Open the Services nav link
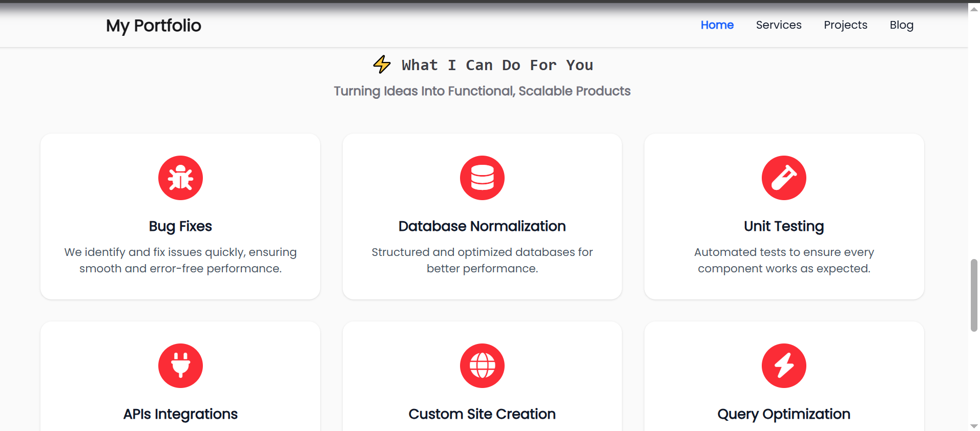980x431 pixels. tap(778, 25)
